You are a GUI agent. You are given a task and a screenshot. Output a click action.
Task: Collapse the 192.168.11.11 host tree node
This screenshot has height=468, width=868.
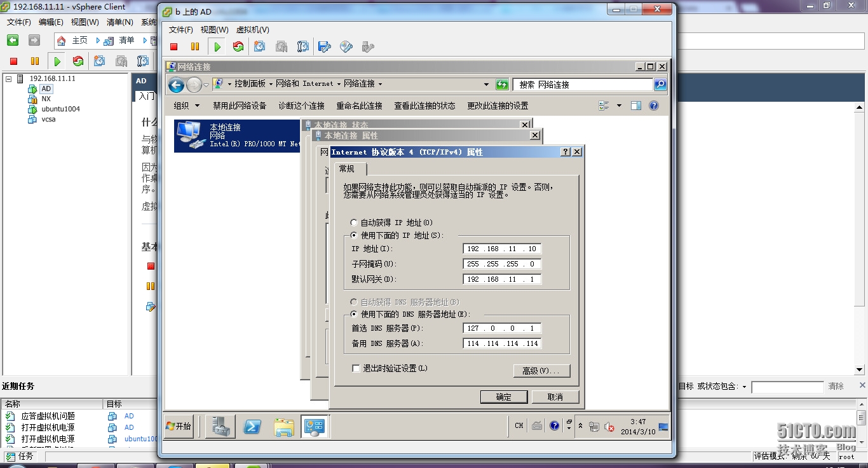tap(8, 79)
